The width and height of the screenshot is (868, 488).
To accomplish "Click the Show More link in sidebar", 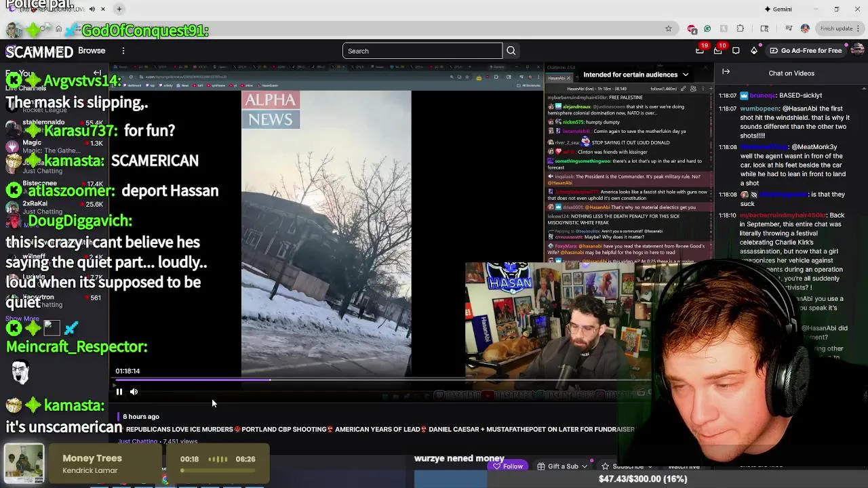I will pos(22,319).
